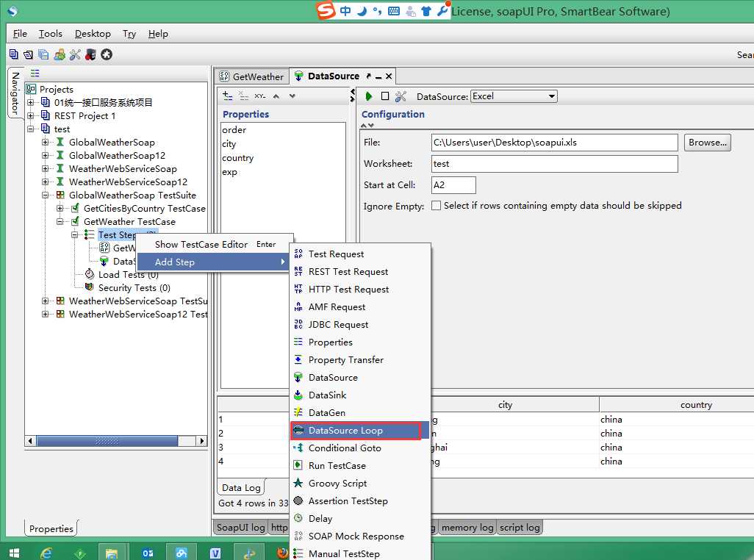This screenshot has width=754, height=560.
Task: Collapse GlobalWeatherSoap TestSuite node
Action: 46,195
